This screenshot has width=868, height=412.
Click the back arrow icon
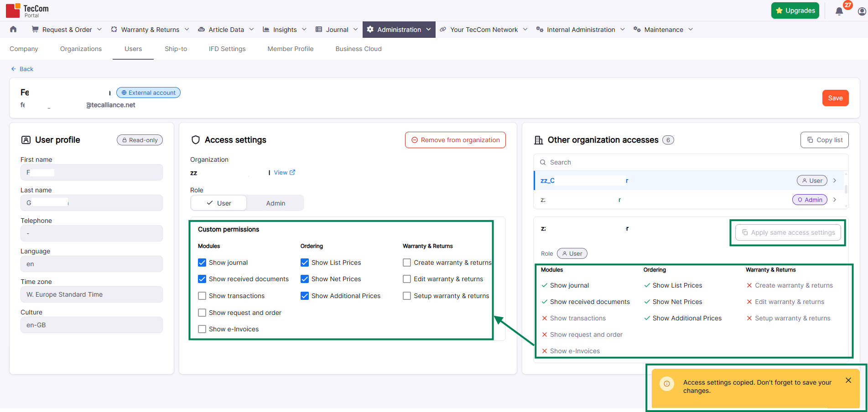pyautogui.click(x=14, y=69)
